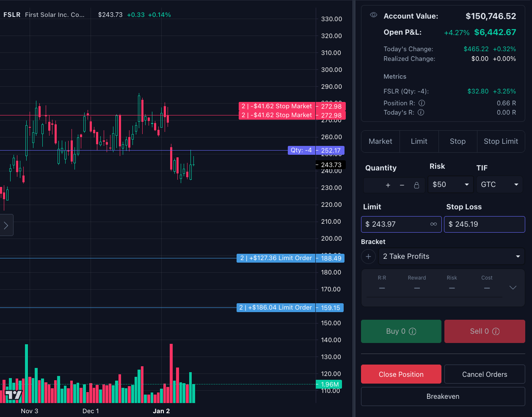Click the Account Value $150,746.52
This screenshot has width=532, height=417.
point(491,16)
